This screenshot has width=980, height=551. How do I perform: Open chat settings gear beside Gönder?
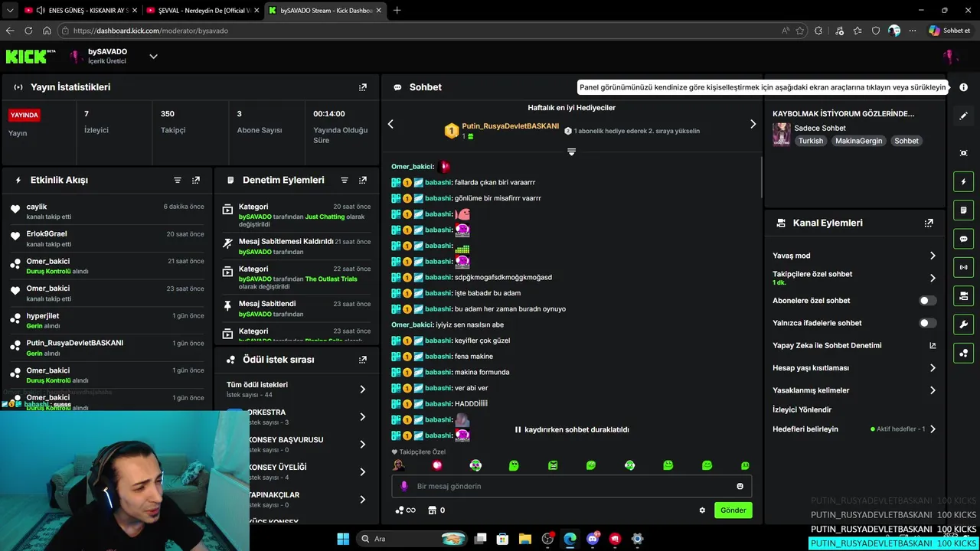pos(702,510)
